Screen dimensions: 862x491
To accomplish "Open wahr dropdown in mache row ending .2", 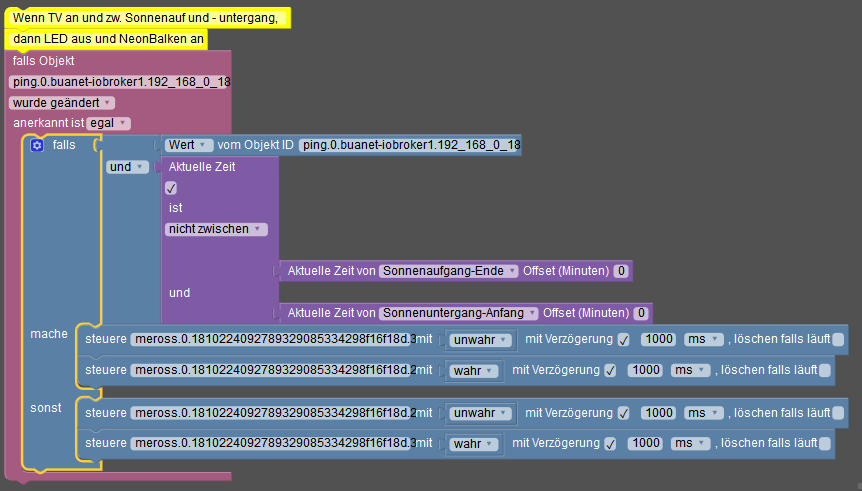I will point(473,371).
